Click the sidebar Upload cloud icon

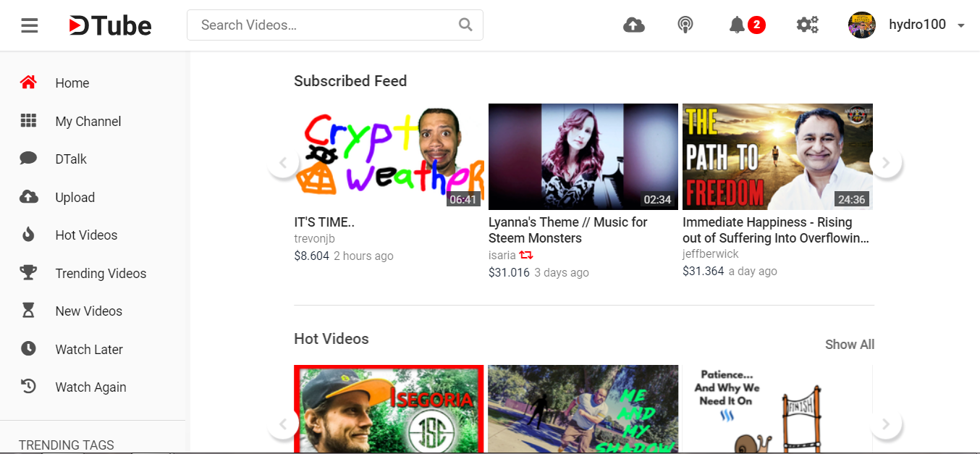tap(28, 197)
